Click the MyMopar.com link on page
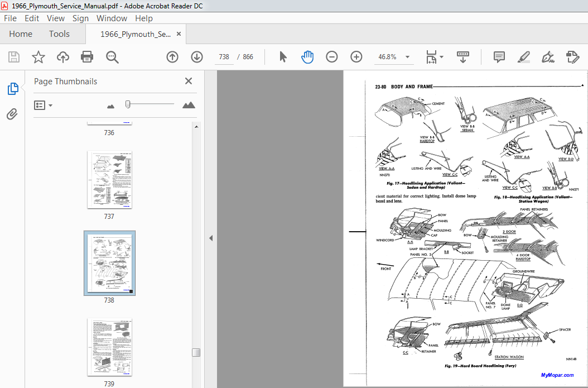 [557, 375]
